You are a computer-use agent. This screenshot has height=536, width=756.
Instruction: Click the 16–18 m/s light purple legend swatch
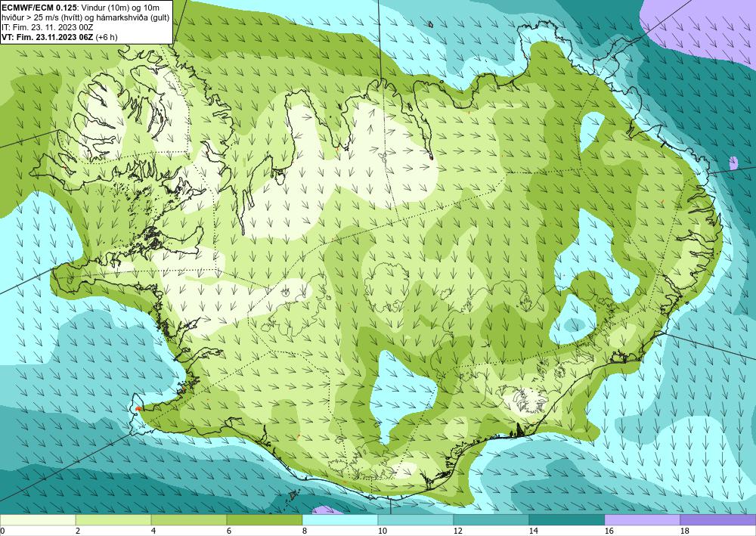coord(642,519)
